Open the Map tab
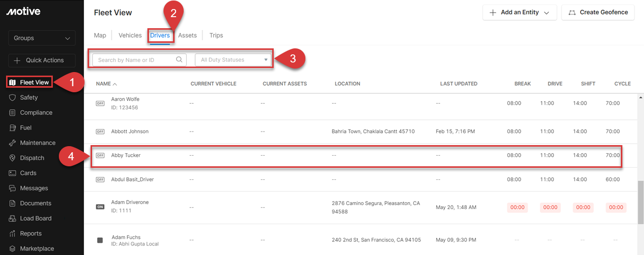 pyautogui.click(x=100, y=35)
